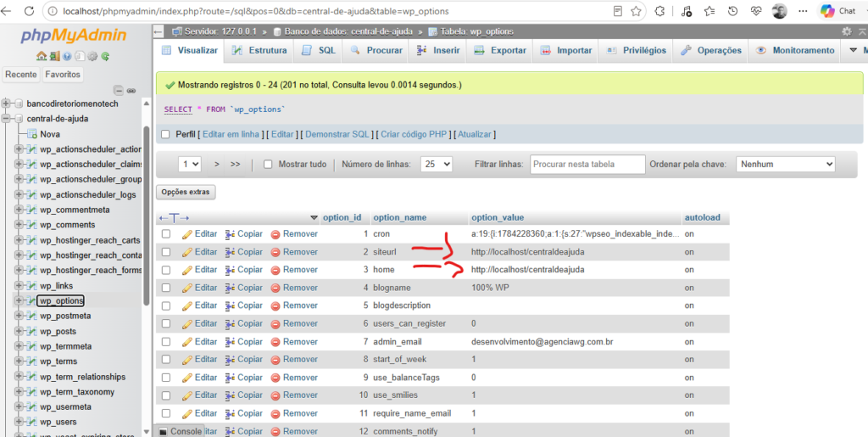Switch to the Inserir tab
This screenshot has width=868, height=437.
coord(438,50)
